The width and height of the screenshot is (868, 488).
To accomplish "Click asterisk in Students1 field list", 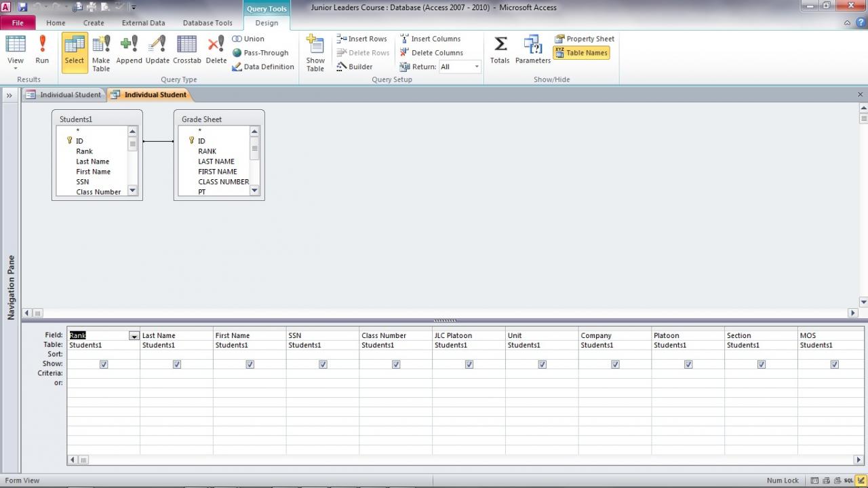I will (78, 131).
